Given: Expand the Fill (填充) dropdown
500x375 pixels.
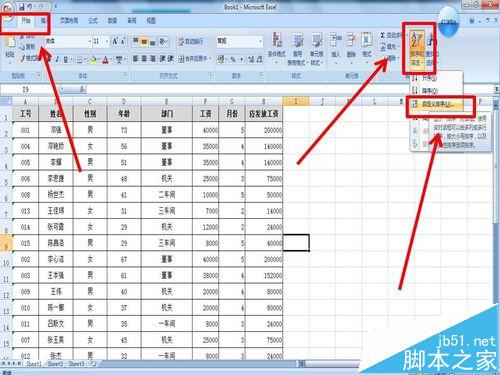Looking at the screenshot, I should click(399, 46).
